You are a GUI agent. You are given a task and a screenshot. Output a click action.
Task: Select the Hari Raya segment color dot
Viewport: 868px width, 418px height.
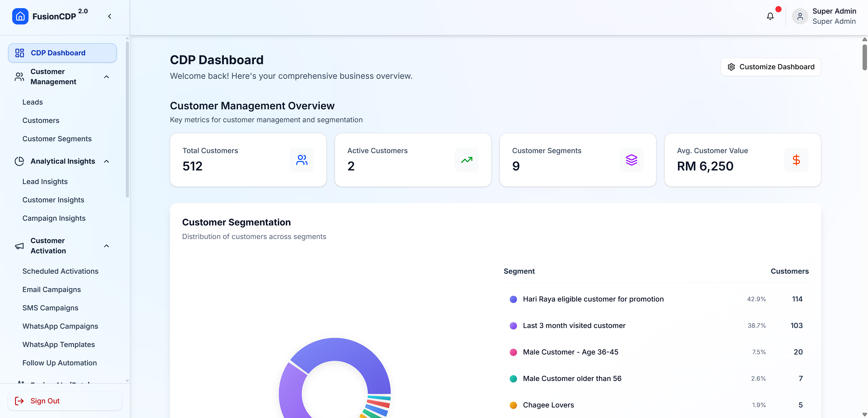coord(513,299)
